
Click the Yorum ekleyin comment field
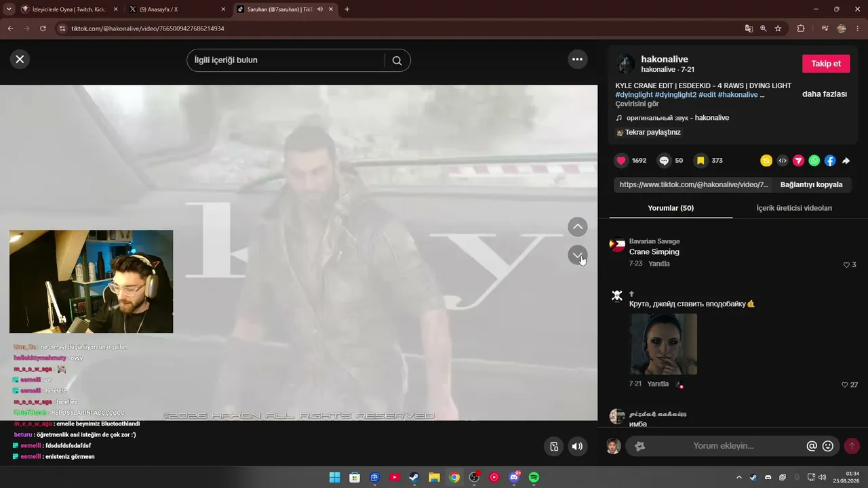724,446
